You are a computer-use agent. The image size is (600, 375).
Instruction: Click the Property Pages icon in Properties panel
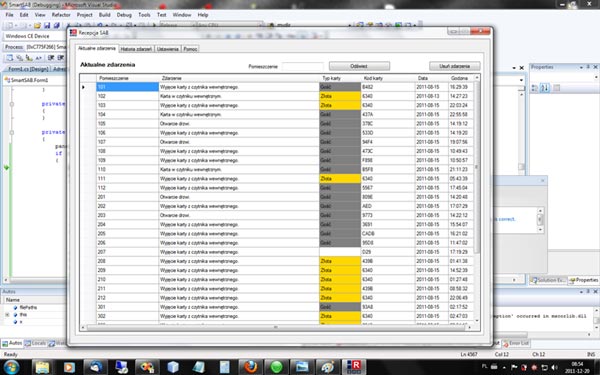coord(557,88)
